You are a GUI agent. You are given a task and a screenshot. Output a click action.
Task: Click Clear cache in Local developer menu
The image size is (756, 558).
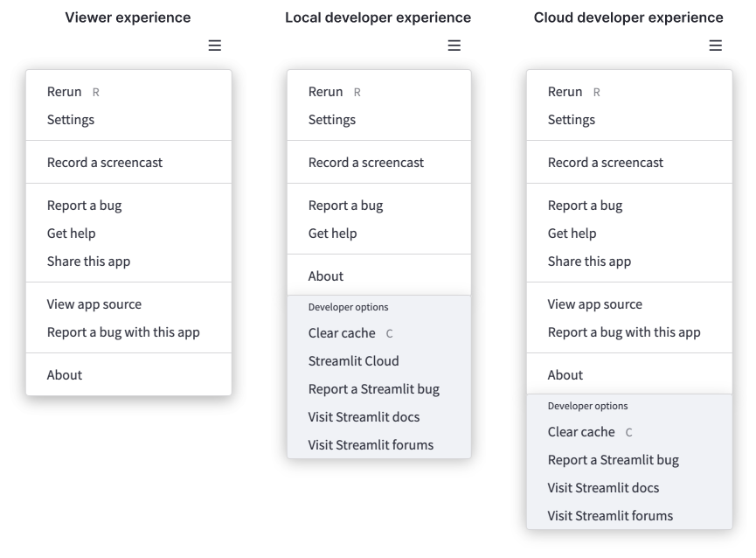(342, 333)
